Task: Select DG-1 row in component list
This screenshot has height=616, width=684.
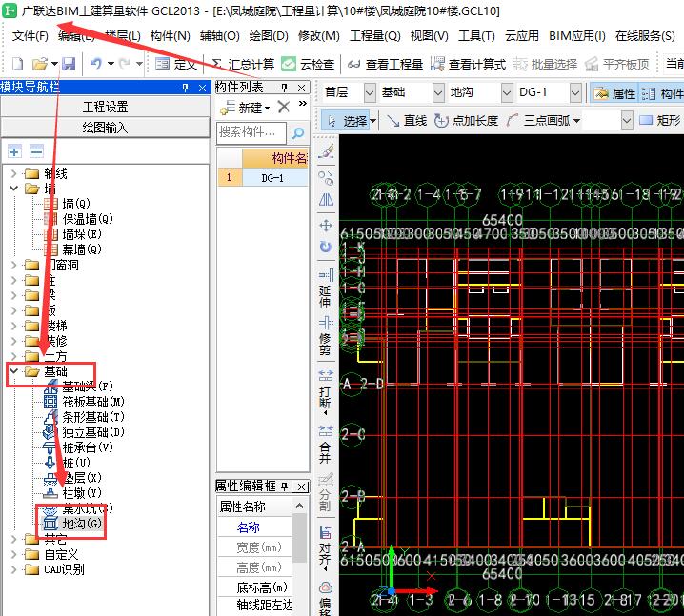Action: [263, 178]
